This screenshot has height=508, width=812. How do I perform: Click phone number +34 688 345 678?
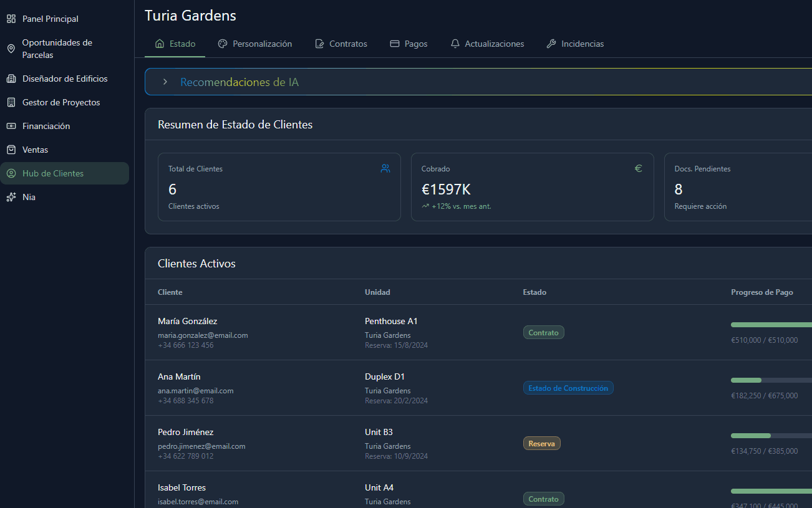pyautogui.click(x=185, y=401)
